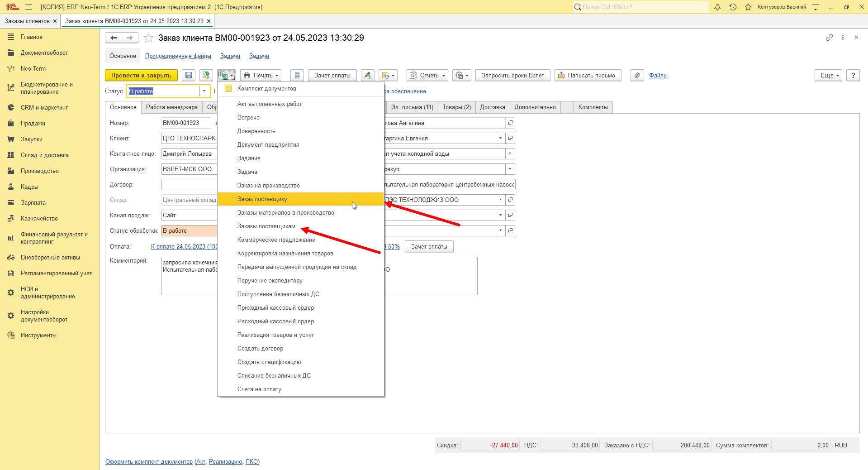868x470 pixels.
Task: Open Печать dropdown menu
Action: click(261, 75)
